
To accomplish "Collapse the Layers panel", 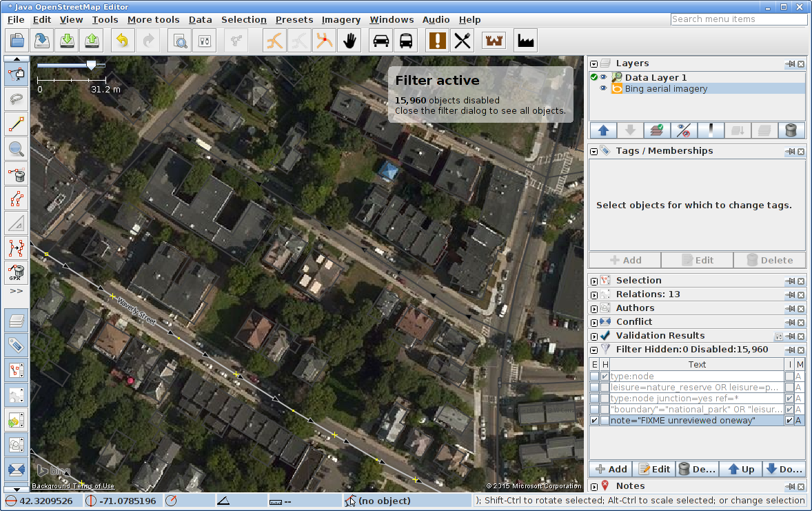I will 593,63.
